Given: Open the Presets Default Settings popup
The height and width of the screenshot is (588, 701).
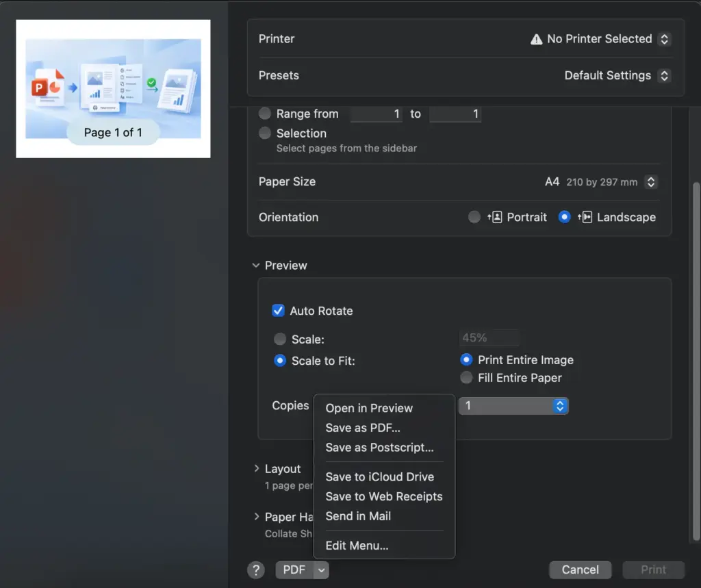Looking at the screenshot, I should pos(617,75).
